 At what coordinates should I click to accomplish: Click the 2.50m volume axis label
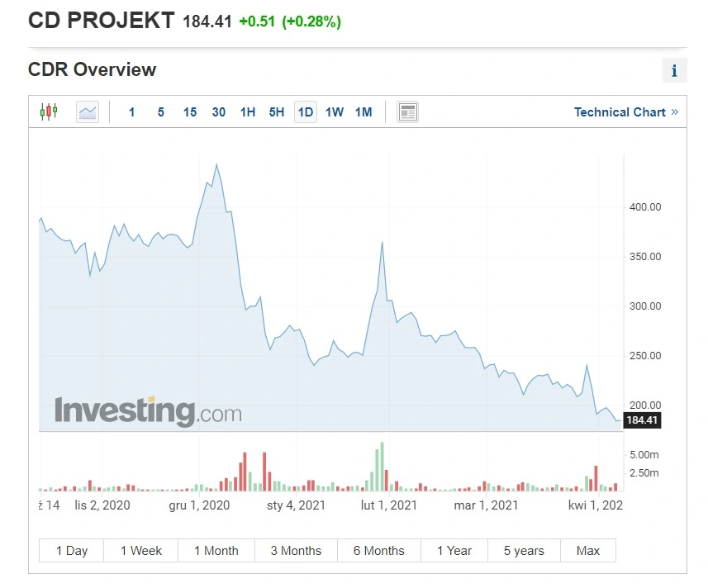click(644, 473)
